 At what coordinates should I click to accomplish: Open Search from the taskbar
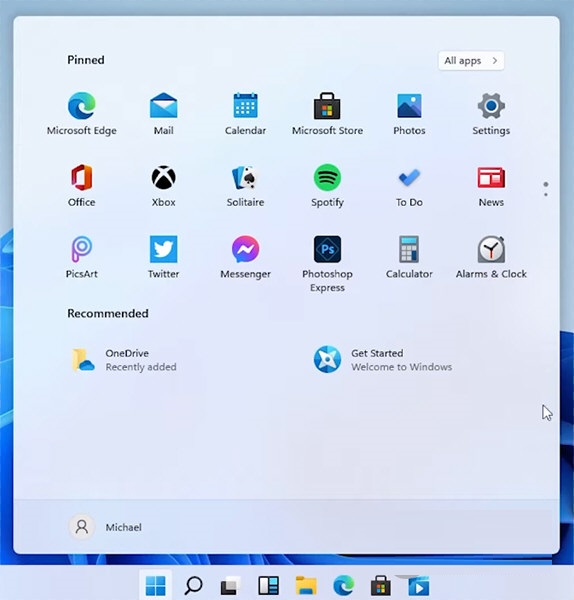193,585
